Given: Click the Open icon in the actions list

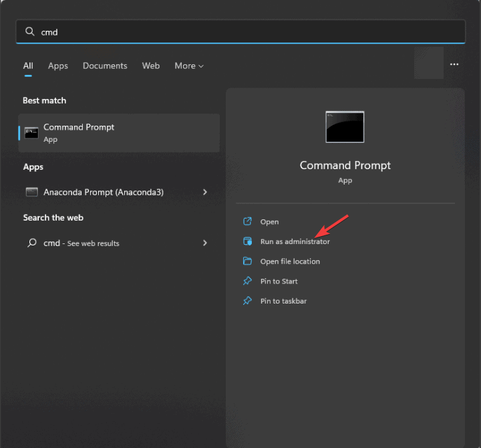Looking at the screenshot, I should (x=247, y=221).
